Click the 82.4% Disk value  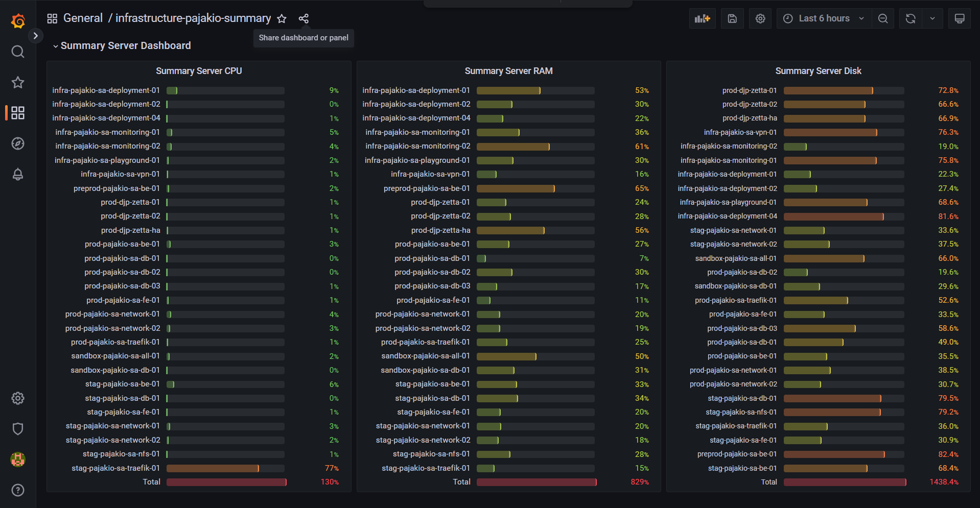click(x=948, y=454)
